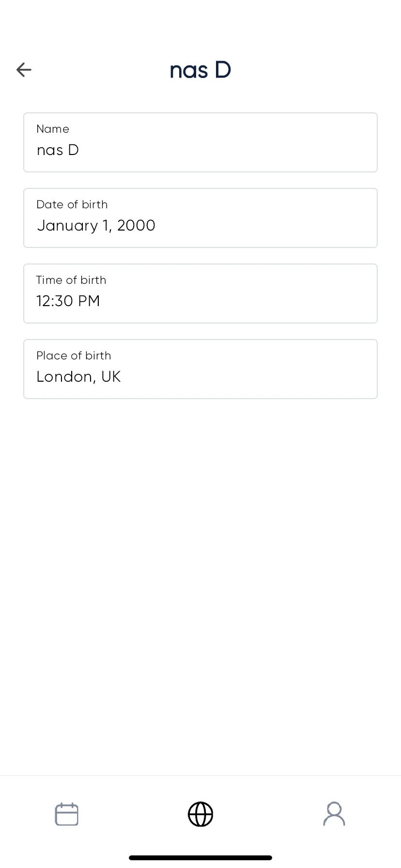The height and width of the screenshot is (868, 401).
Task: Tap the black home indicator bar
Action: click(x=200, y=858)
